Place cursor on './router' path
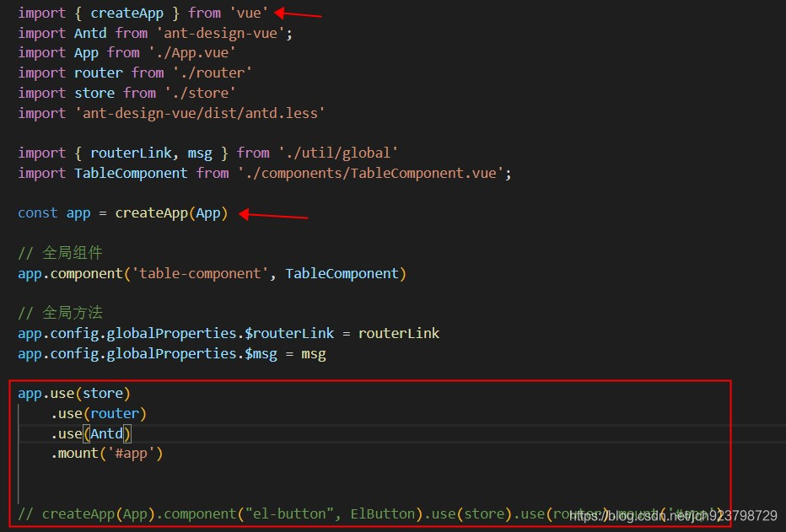The image size is (786, 532). pos(212,73)
